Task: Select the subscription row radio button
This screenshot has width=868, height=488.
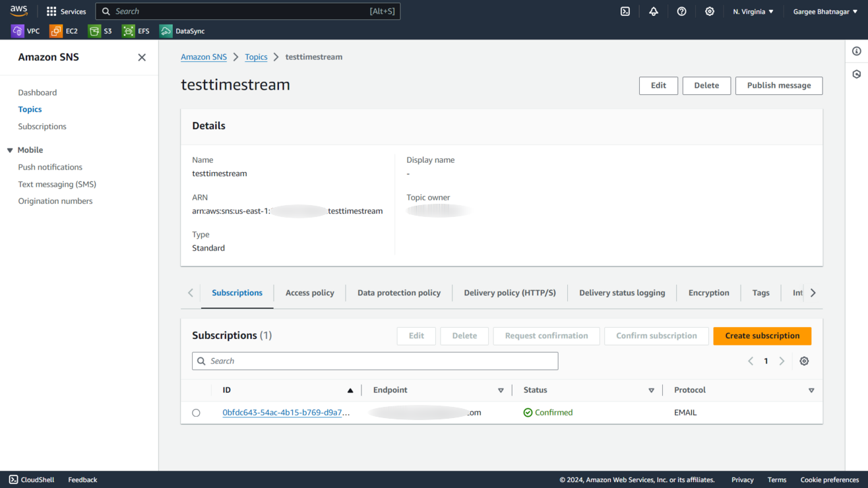Action: (x=196, y=413)
